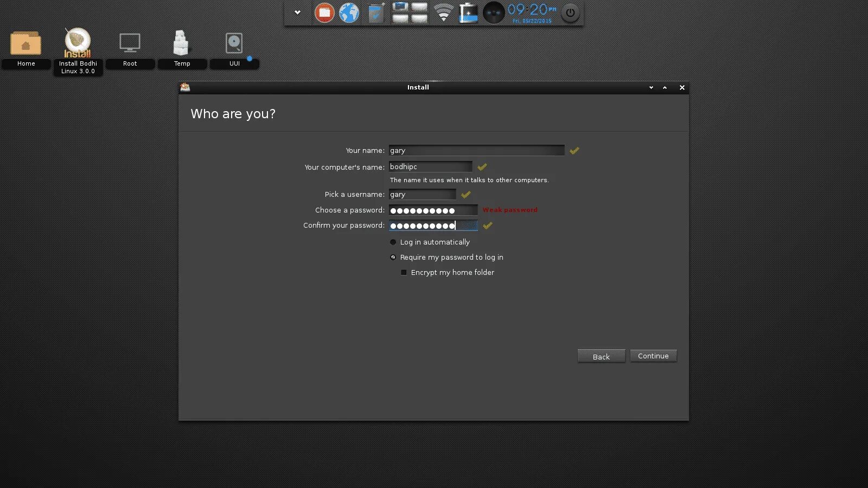Click the 'Confirm your password' field
The height and width of the screenshot is (488, 868).
[433, 226]
